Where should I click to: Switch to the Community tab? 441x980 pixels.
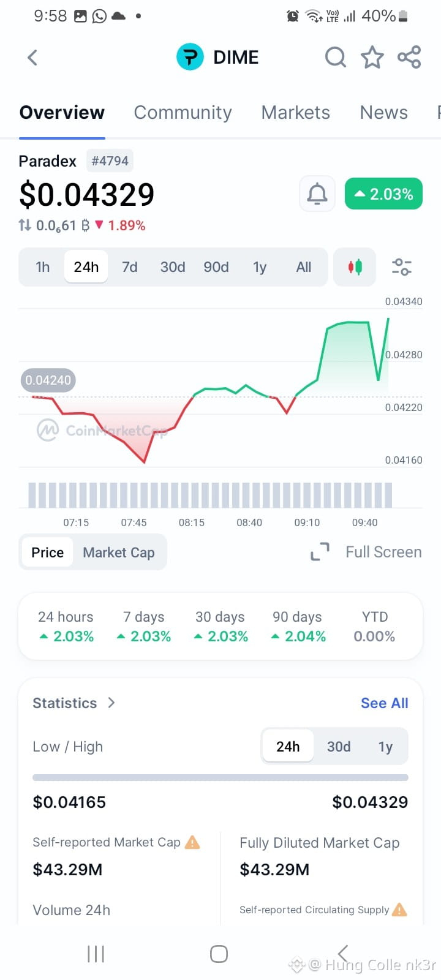point(183,113)
